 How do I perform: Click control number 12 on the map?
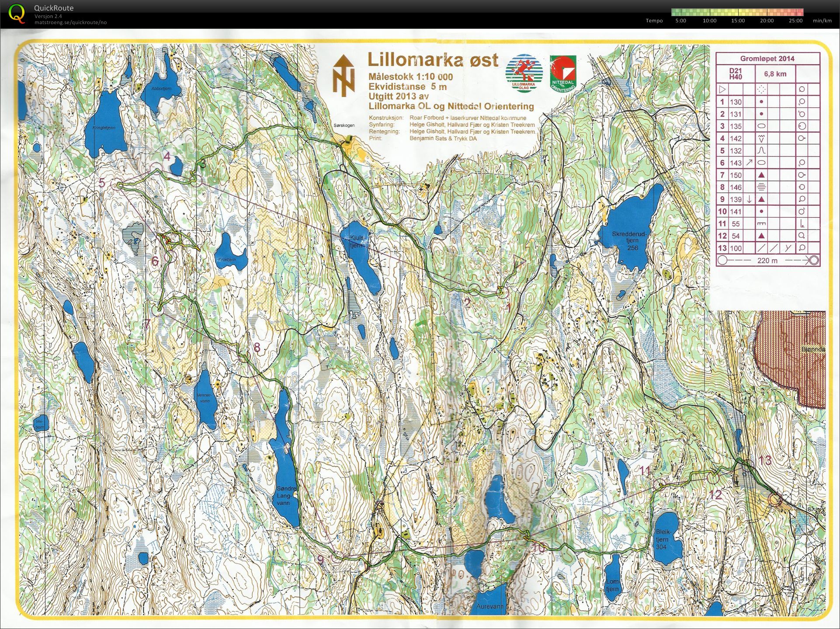click(x=715, y=495)
